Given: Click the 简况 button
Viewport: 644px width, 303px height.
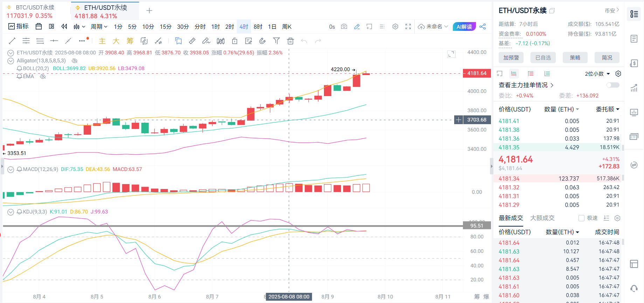Looking at the screenshot, I should 607,58.
